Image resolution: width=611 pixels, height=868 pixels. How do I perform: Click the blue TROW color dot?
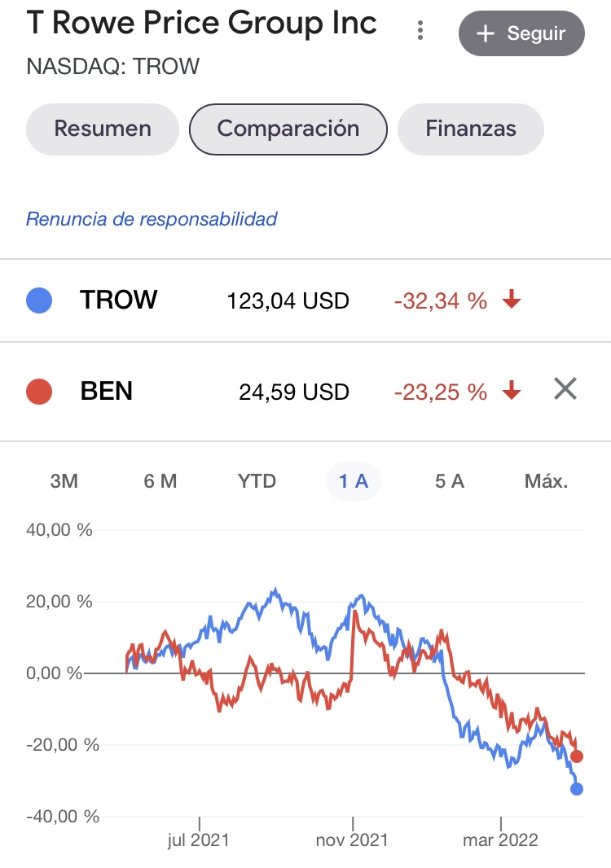(x=39, y=301)
